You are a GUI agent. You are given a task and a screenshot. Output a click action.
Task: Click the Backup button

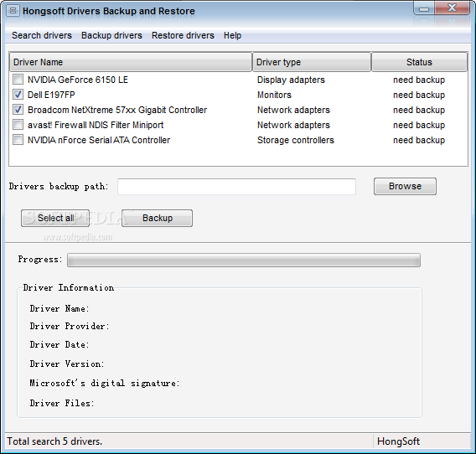(x=158, y=218)
